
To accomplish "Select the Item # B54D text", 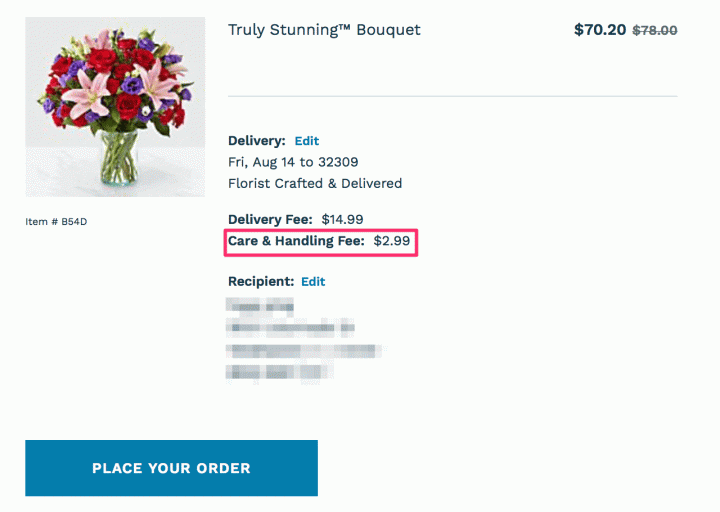I will point(56,222).
